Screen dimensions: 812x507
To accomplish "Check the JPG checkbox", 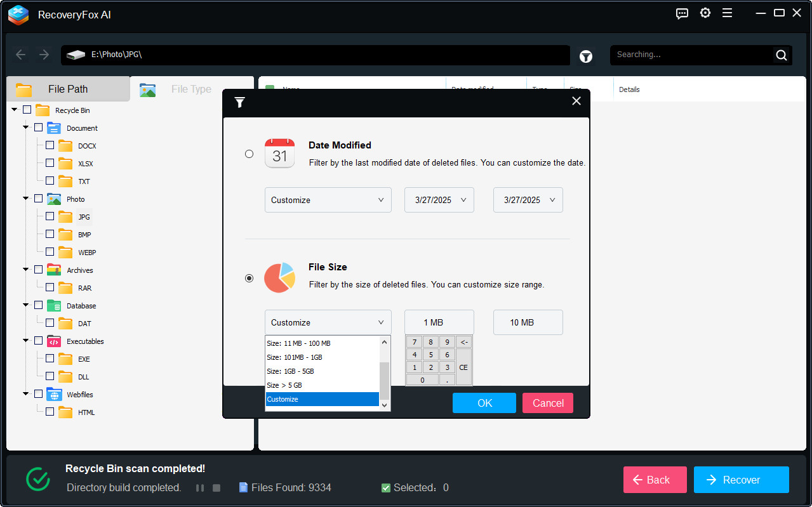I will click(50, 216).
